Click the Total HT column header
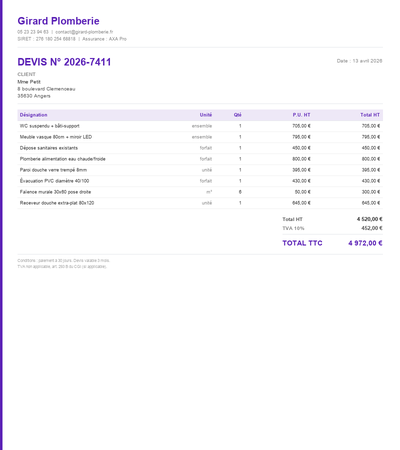The height and width of the screenshot is (450, 400). pos(370,115)
